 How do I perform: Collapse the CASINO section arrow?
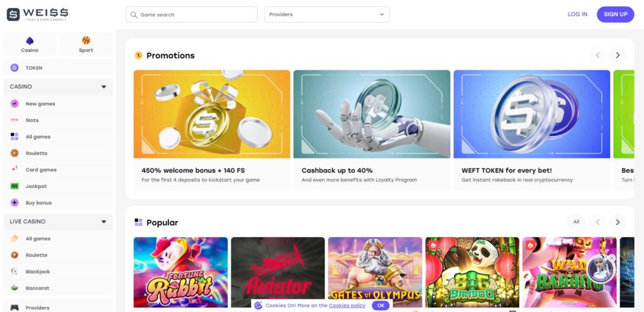(x=104, y=87)
